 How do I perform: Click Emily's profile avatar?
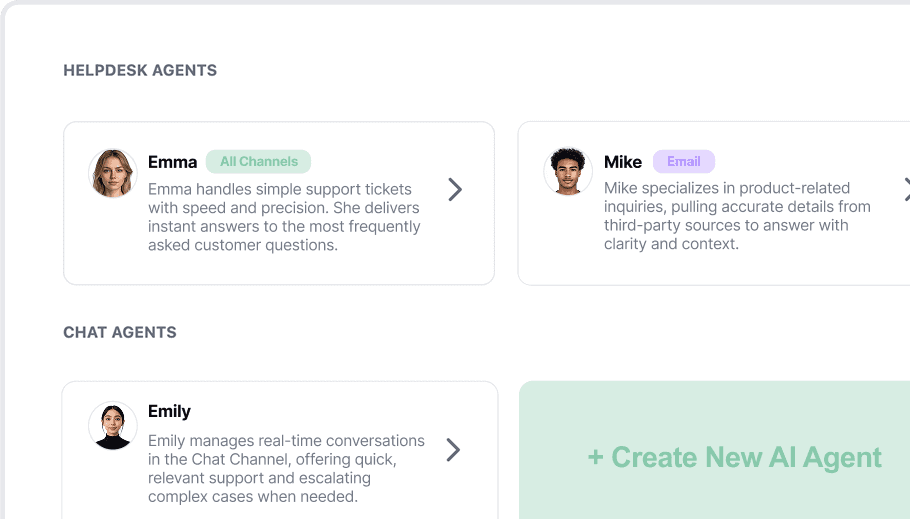(112, 426)
